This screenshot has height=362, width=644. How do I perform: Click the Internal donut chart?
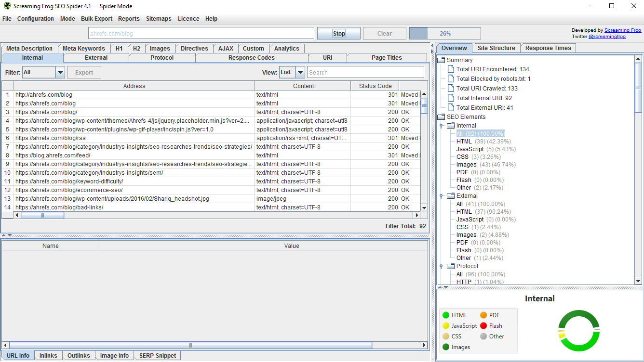(x=578, y=331)
